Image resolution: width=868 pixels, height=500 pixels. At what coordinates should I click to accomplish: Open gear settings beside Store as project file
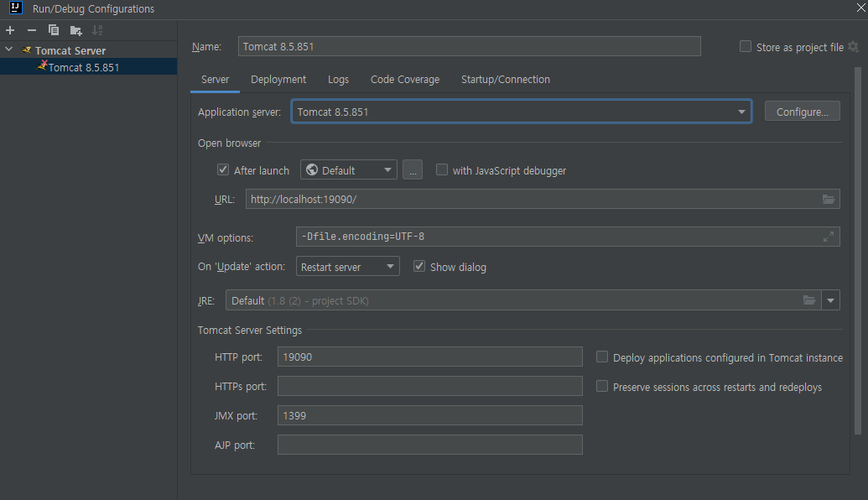click(853, 47)
